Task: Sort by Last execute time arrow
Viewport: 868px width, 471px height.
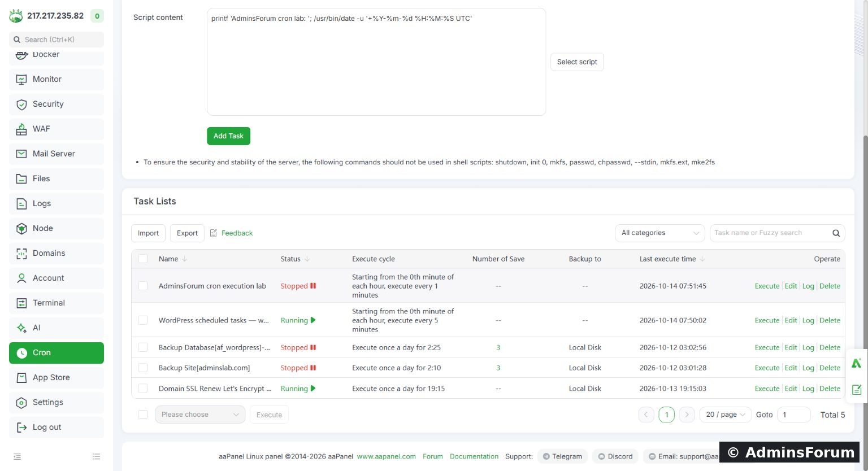Action: (x=702, y=259)
